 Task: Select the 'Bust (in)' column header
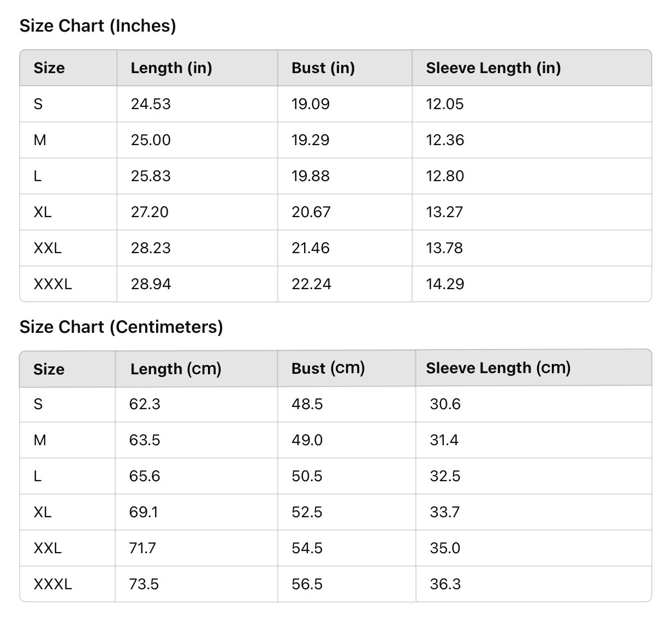coord(323,68)
